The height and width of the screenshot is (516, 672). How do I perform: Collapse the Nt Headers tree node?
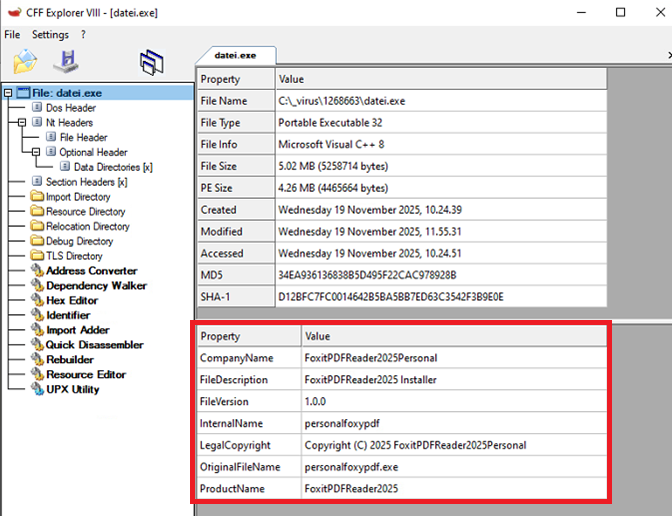click(x=22, y=123)
